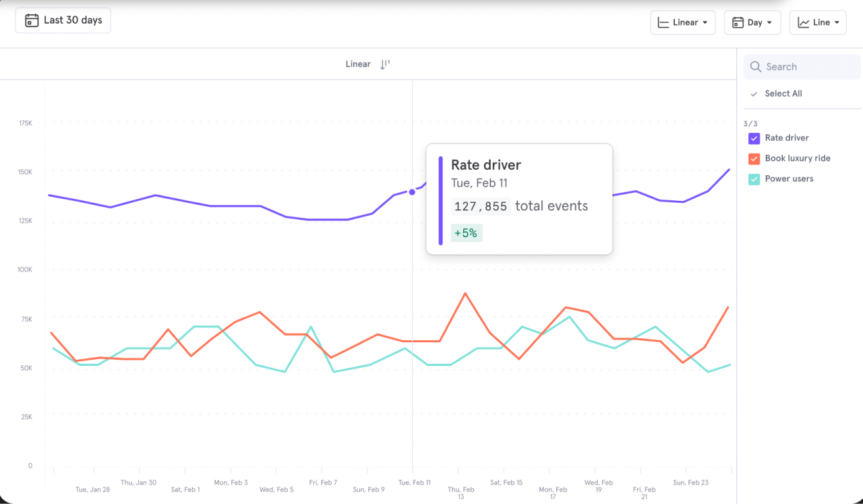Select All series in the sidebar

783,94
